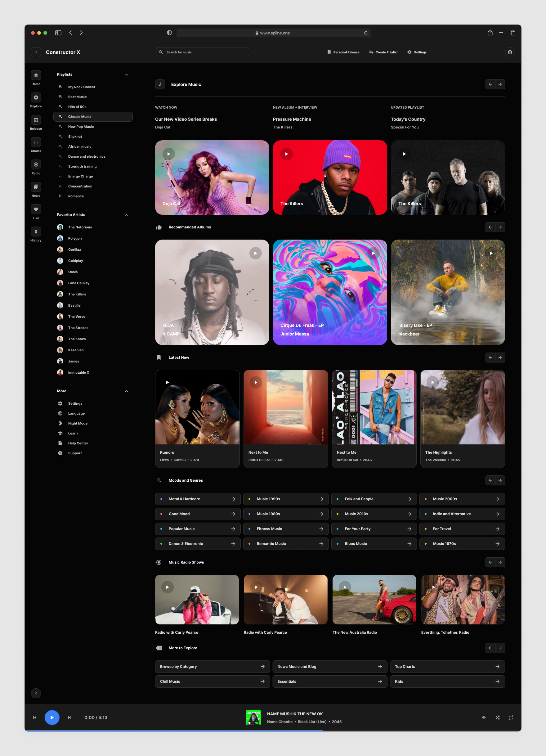Image resolution: width=546 pixels, height=756 pixels.
Task: Open the History hourglass icon
Action: point(36,231)
